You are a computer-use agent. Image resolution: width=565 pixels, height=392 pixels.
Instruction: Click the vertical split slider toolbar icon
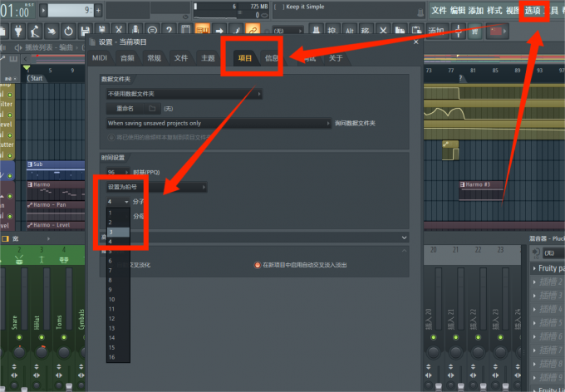click(459, 31)
